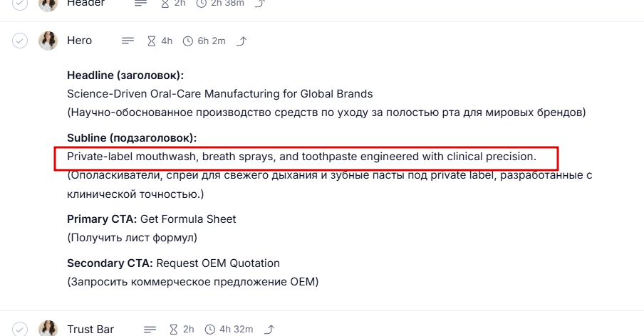Click the Science-Driven Oral-Care headline text
The image size is (644, 336).
(x=219, y=94)
